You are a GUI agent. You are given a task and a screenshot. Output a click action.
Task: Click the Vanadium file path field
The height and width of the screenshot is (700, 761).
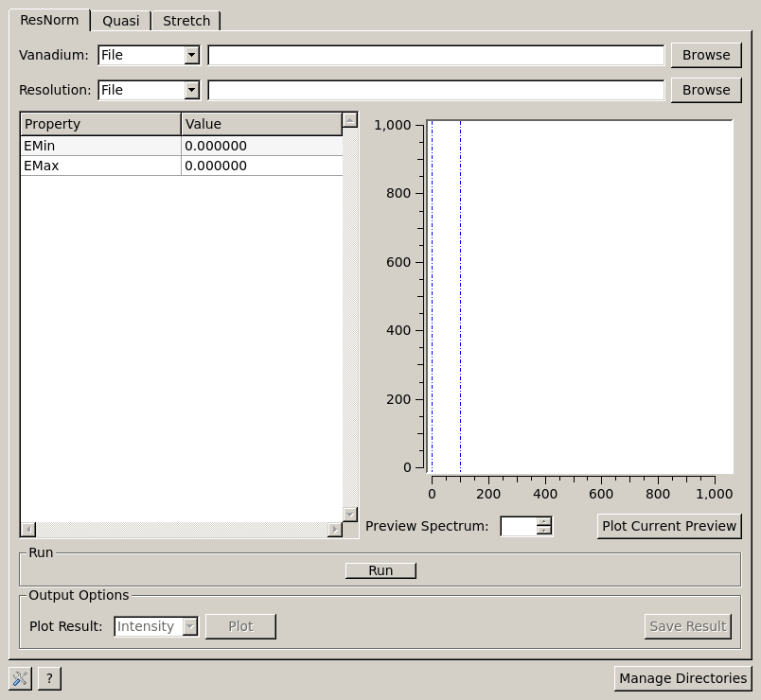click(x=435, y=55)
